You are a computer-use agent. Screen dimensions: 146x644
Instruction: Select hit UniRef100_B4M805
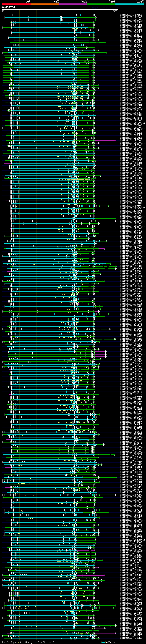click(x=131, y=329)
